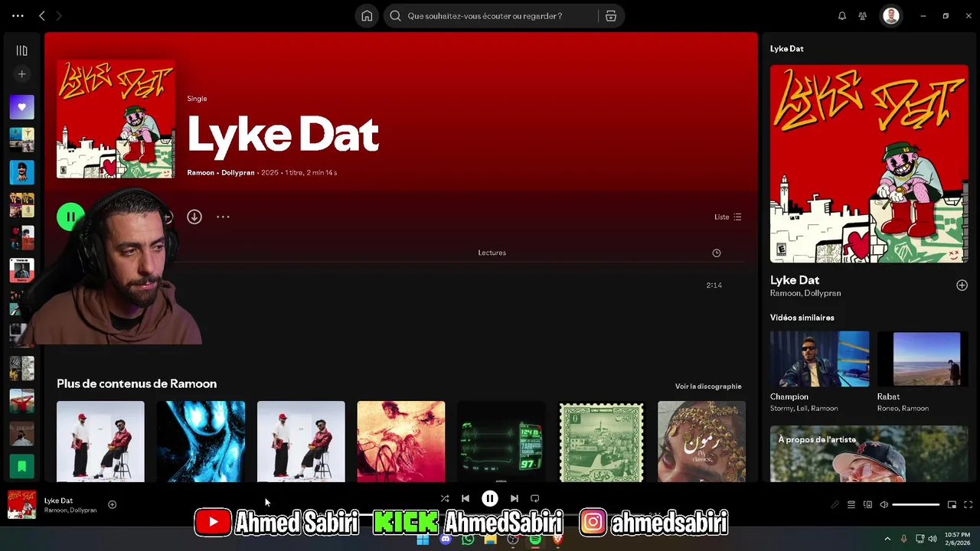The height and width of the screenshot is (551, 980).
Task: Toggle shuffle playback
Action: (x=445, y=498)
